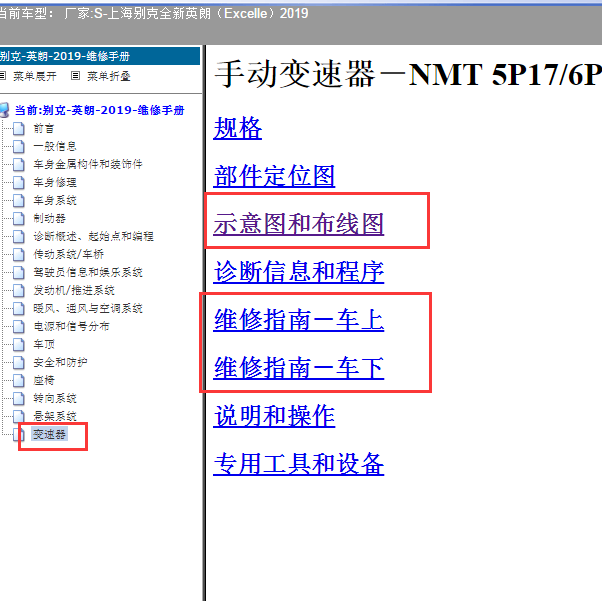Click page icon next to 前言
Viewport: 602px width, 601px height.
[x=18, y=128]
